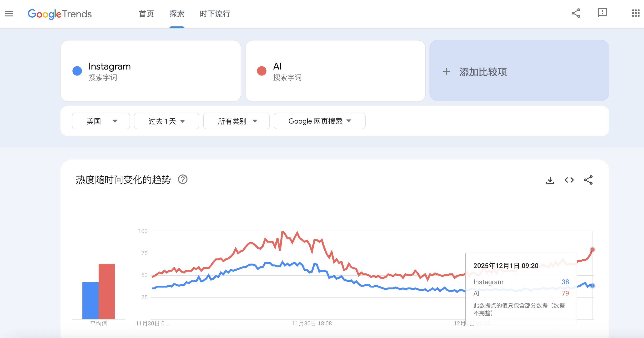The height and width of the screenshot is (338, 644).
Task: Click the plus icon in 添加比较项
Action: tap(447, 72)
